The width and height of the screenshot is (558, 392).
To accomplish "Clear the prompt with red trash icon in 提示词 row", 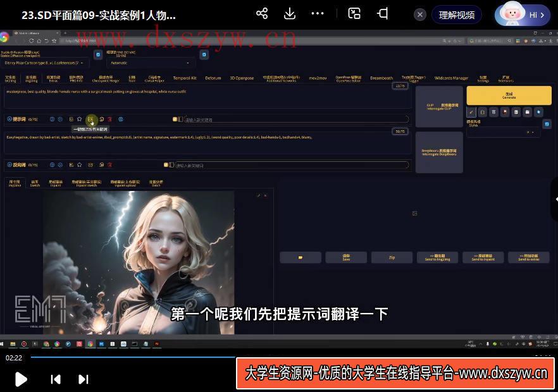I will pos(110,119).
